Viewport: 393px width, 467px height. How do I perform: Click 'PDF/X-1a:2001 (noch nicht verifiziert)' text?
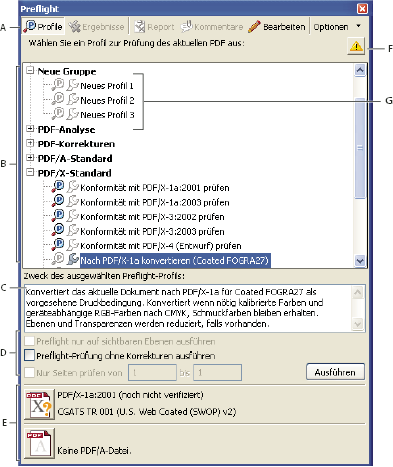pos(130,395)
